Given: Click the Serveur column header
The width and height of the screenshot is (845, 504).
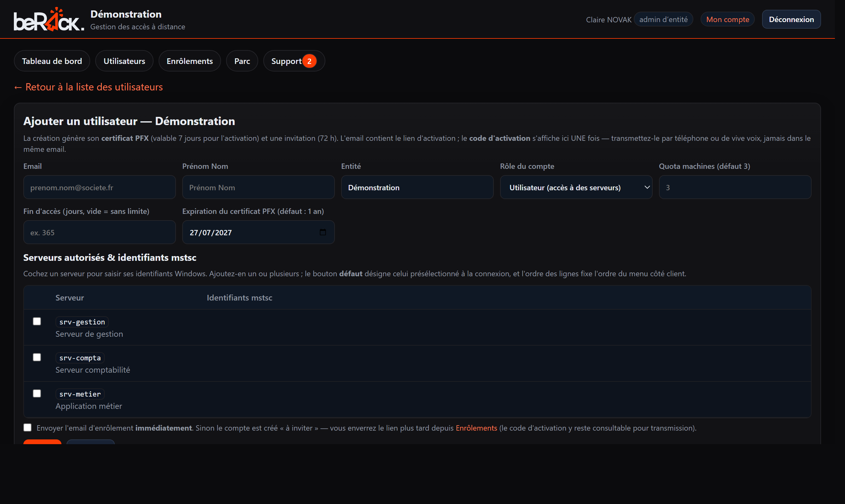Looking at the screenshot, I should [70, 297].
